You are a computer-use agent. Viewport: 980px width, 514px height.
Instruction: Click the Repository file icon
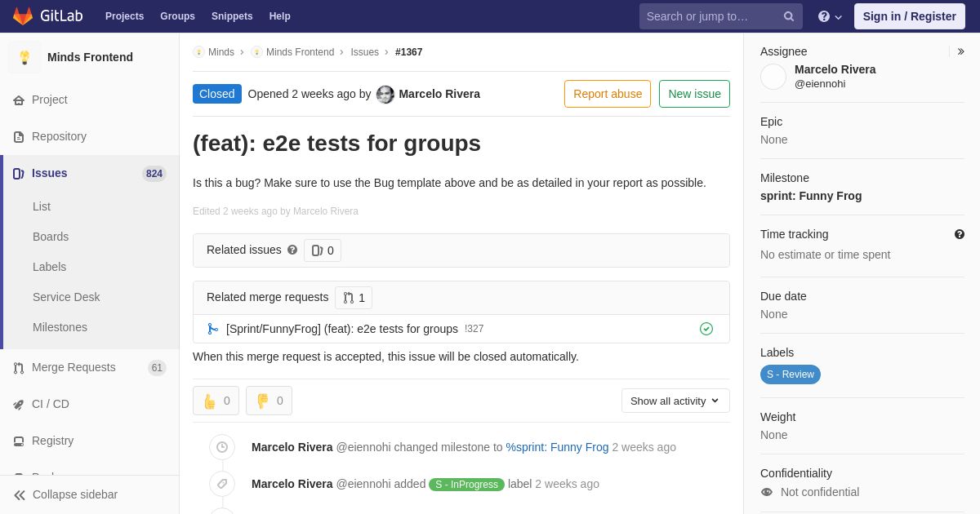19,137
